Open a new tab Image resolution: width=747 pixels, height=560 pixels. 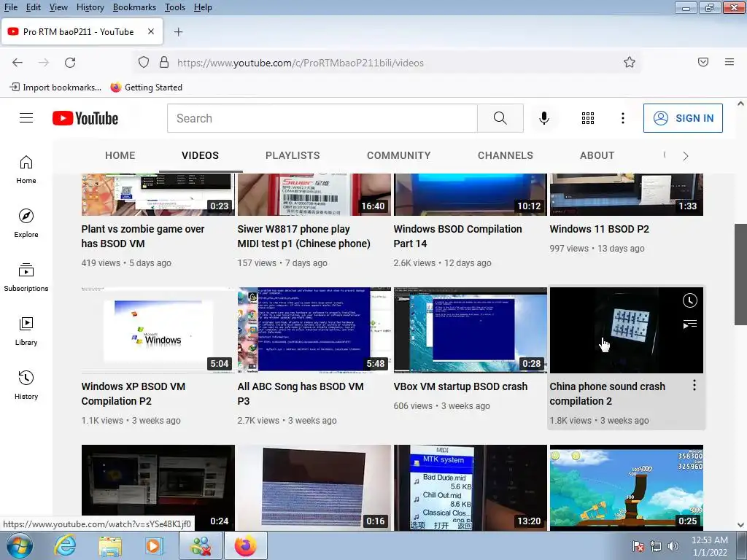tap(178, 32)
